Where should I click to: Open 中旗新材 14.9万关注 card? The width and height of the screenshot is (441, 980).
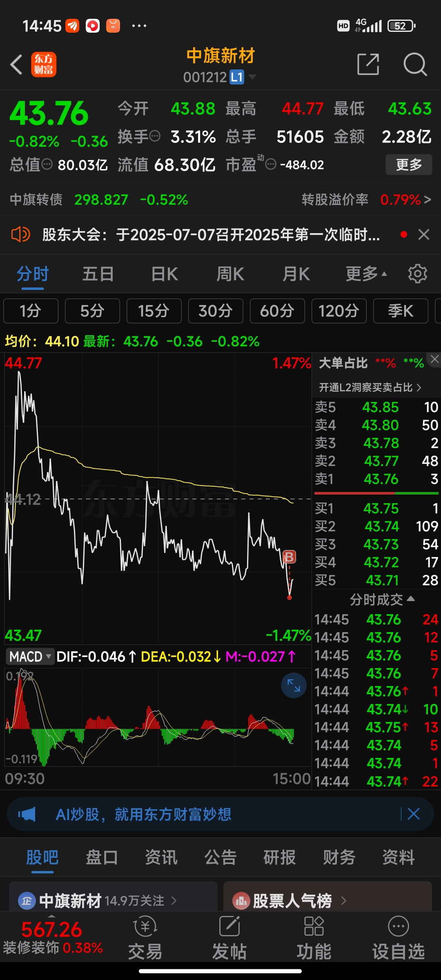[x=113, y=896]
